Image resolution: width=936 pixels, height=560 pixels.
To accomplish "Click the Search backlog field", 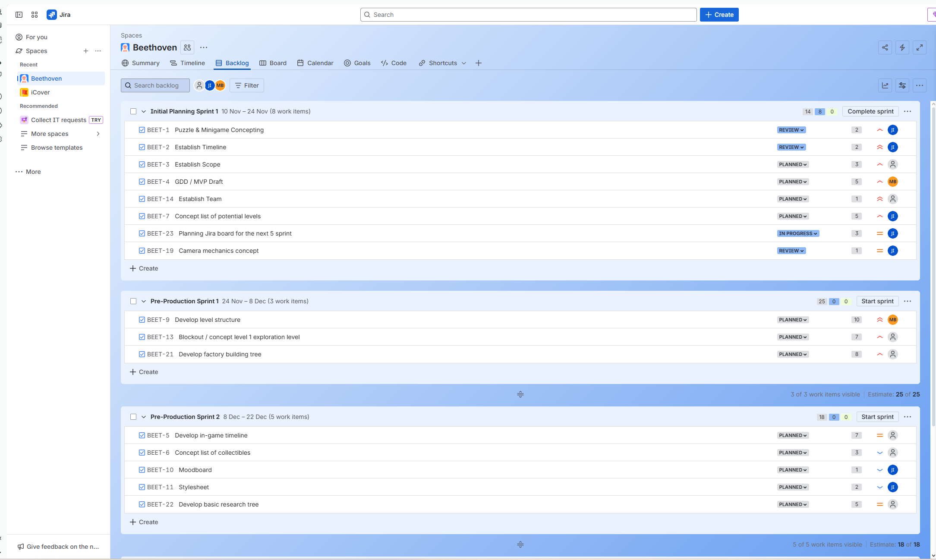I will (155, 85).
